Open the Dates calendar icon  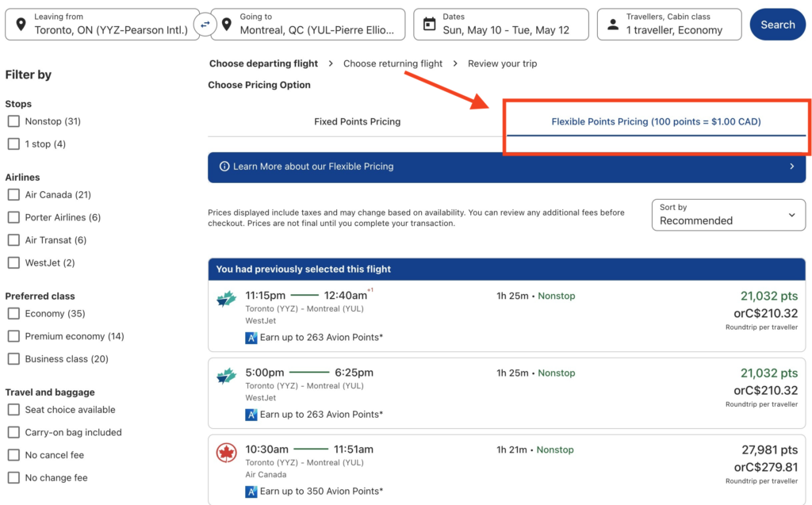(x=429, y=24)
